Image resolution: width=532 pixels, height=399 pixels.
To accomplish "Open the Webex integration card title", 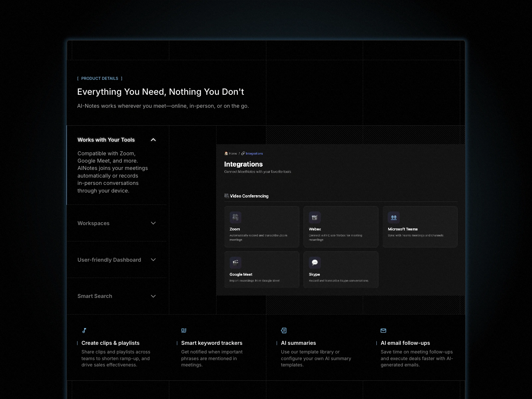I will [315, 229].
